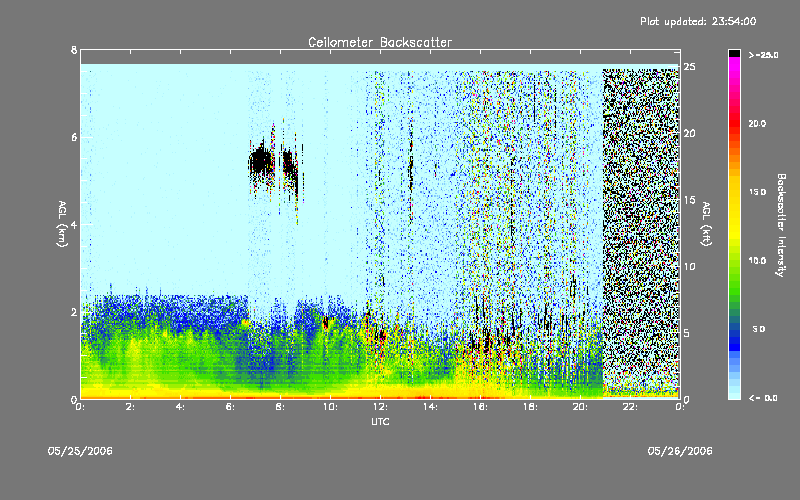Click the red region near 20.0 on colorbar

[x=734, y=122]
